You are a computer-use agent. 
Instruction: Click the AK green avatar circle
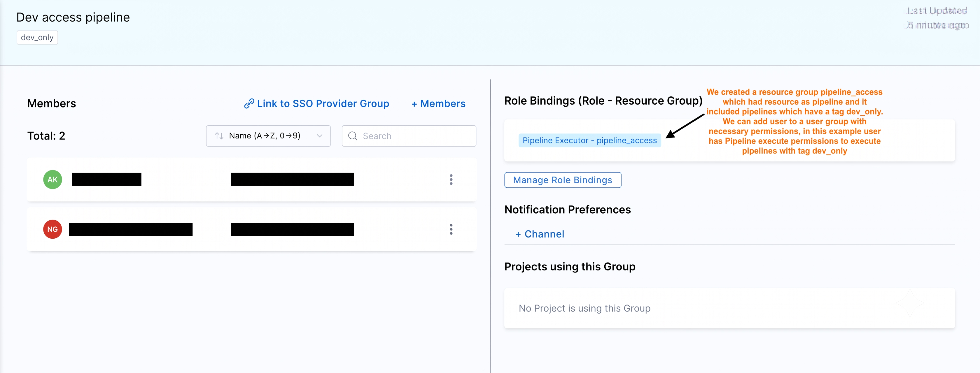click(x=52, y=180)
